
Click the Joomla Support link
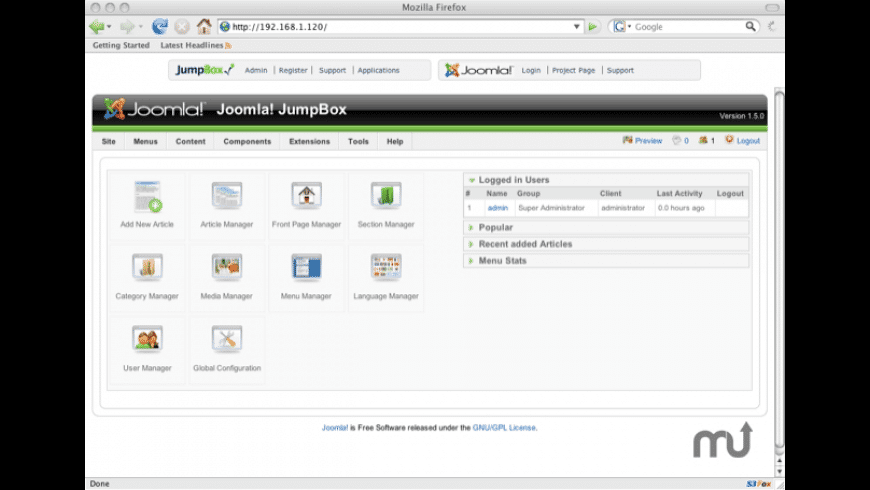pos(620,70)
